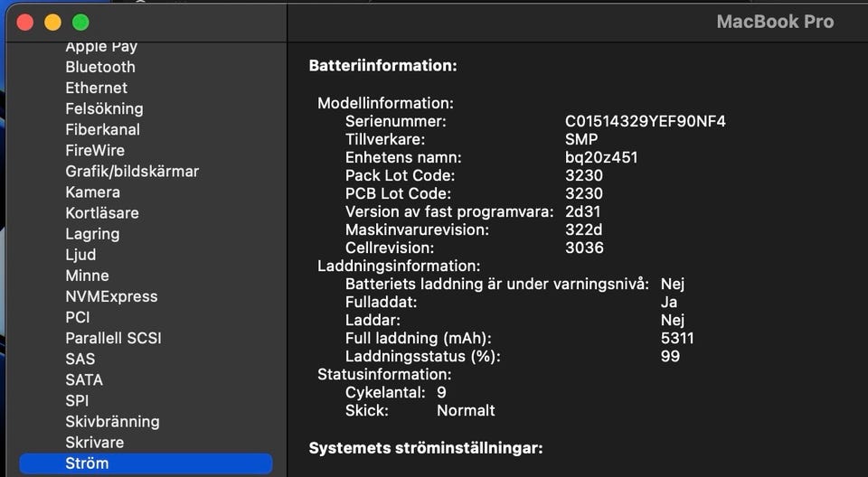
Task: Click the Fulladdat value Ja
Action: (x=669, y=302)
